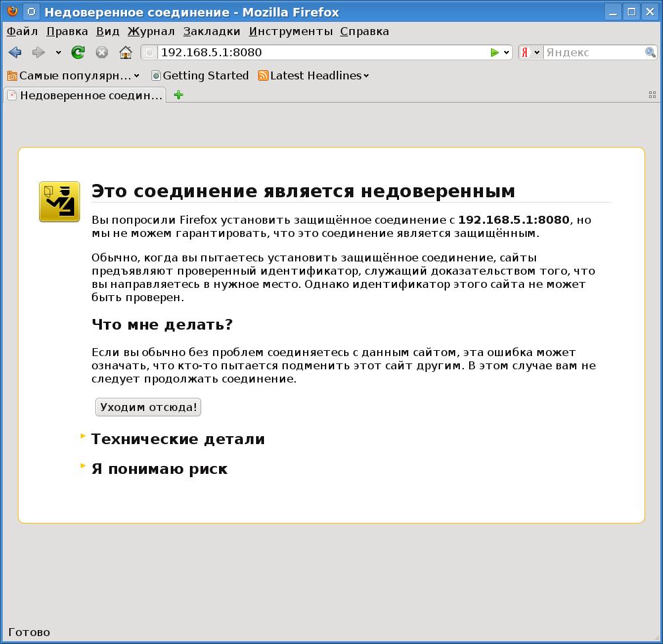Expand the Я понимаю риск section
663x644 pixels.
point(159,469)
